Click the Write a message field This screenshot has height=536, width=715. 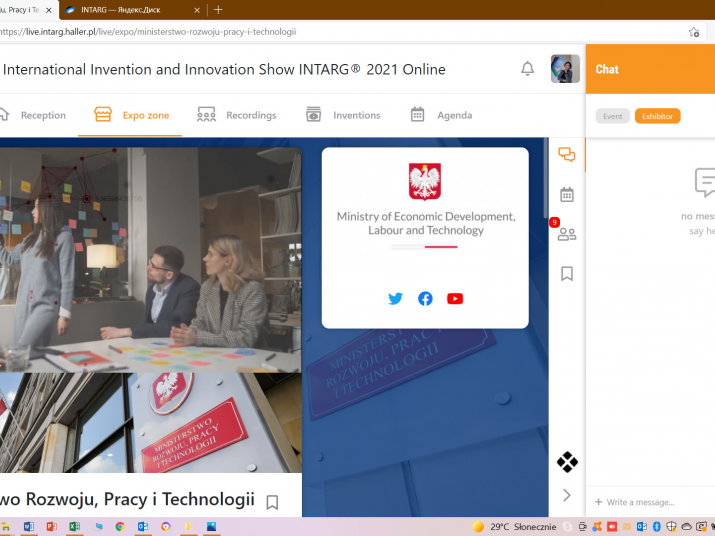tap(650, 502)
